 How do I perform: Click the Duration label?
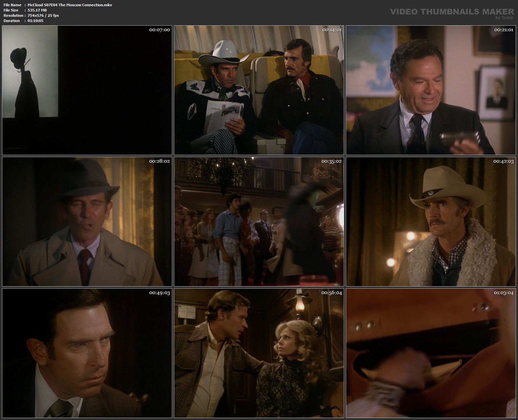point(12,21)
